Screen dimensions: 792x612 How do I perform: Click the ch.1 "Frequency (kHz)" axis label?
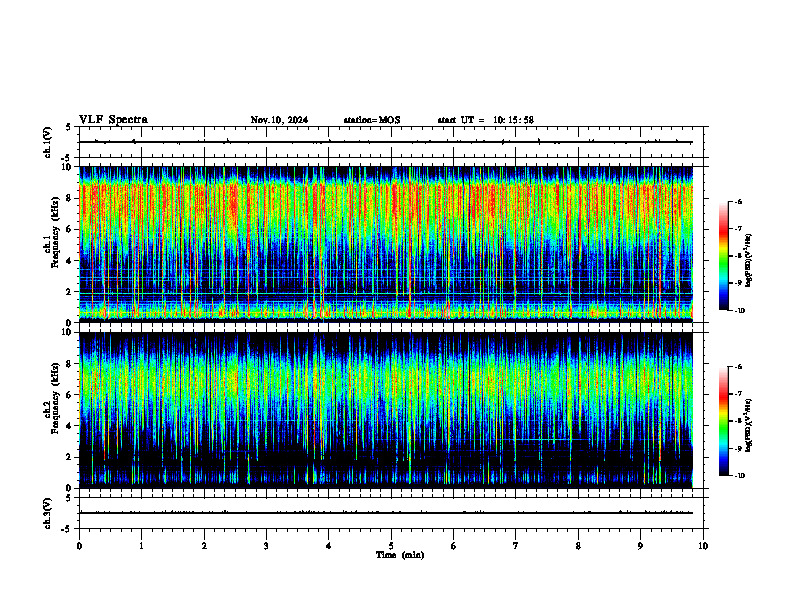(x=55, y=233)
